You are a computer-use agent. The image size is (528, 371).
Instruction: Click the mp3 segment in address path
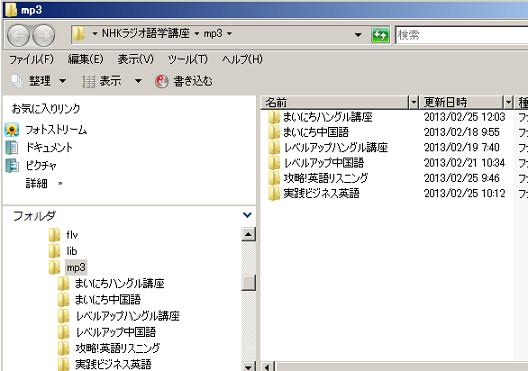point(213,34)
